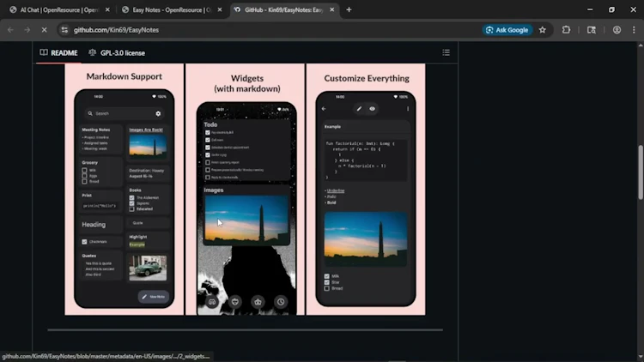Open the browser extensions puzzle icon
This screenshot has height=362, width=644.
pos(567,29)
